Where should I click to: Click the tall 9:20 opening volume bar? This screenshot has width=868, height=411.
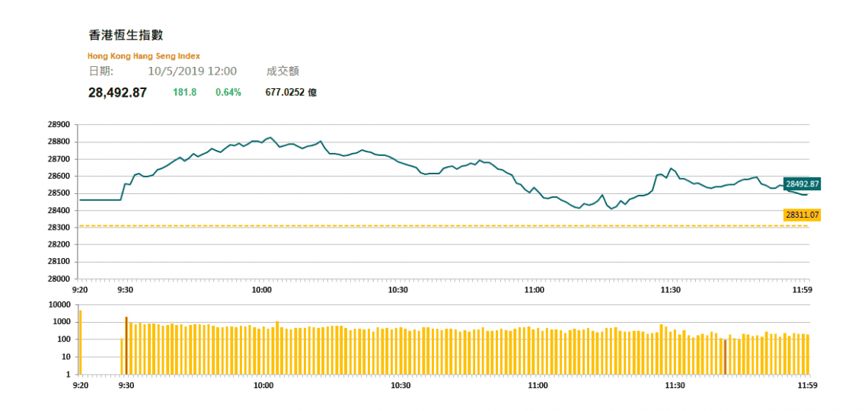click(81, 342)
